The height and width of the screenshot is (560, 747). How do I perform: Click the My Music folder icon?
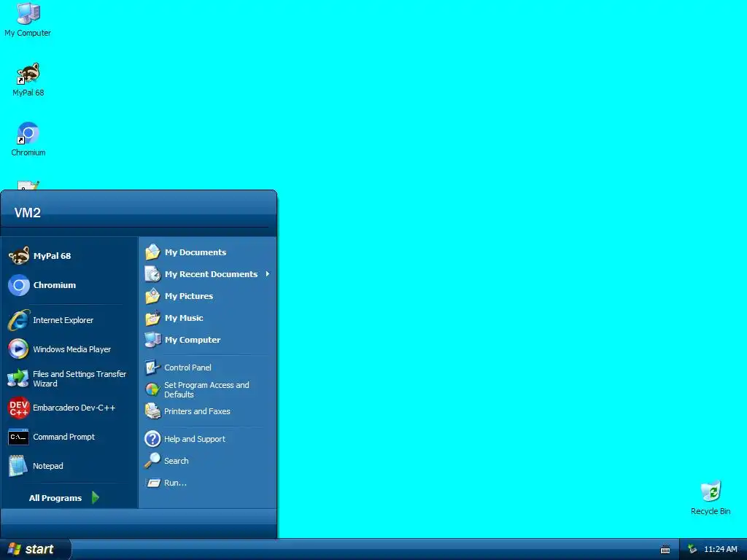(152, 318)
